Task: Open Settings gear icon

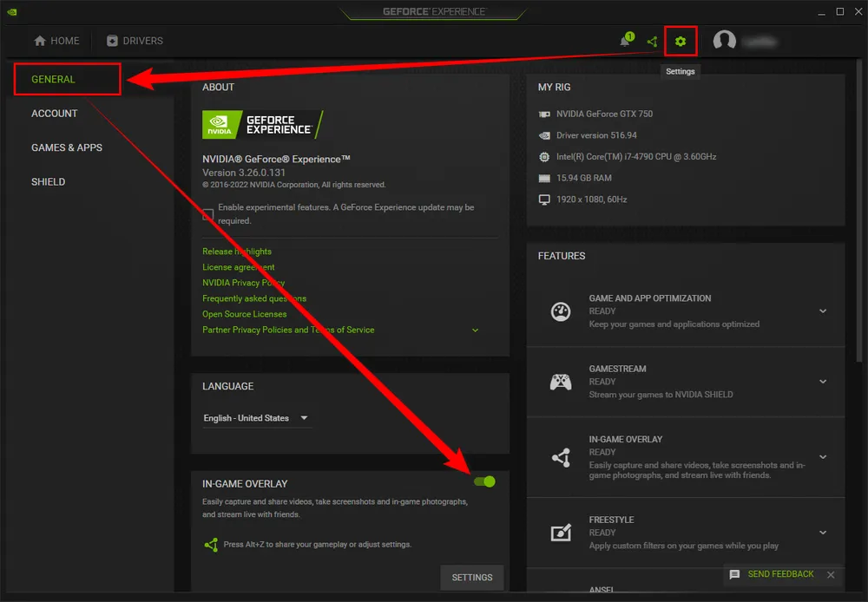Action: (x=681, y=41)
